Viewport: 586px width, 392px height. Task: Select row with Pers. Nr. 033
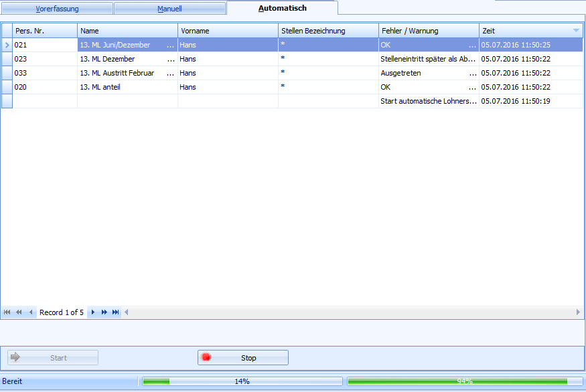click(x=45, y=73)
